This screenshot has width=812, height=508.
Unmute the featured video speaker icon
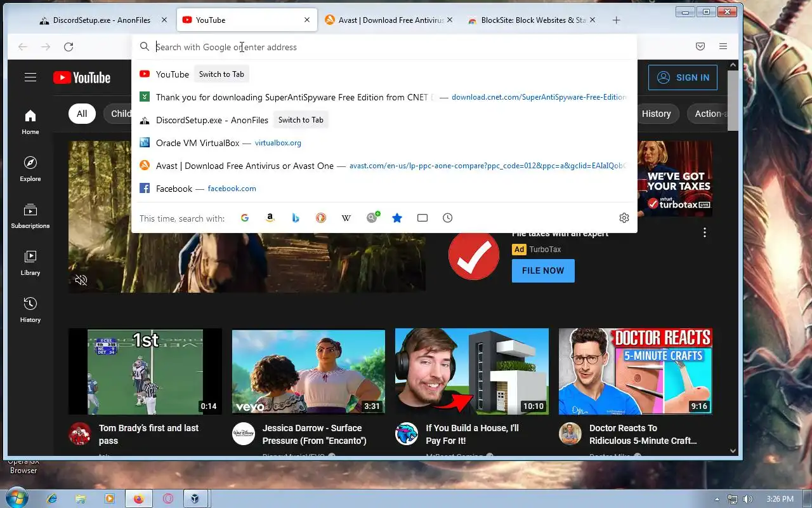coord(81,280)
